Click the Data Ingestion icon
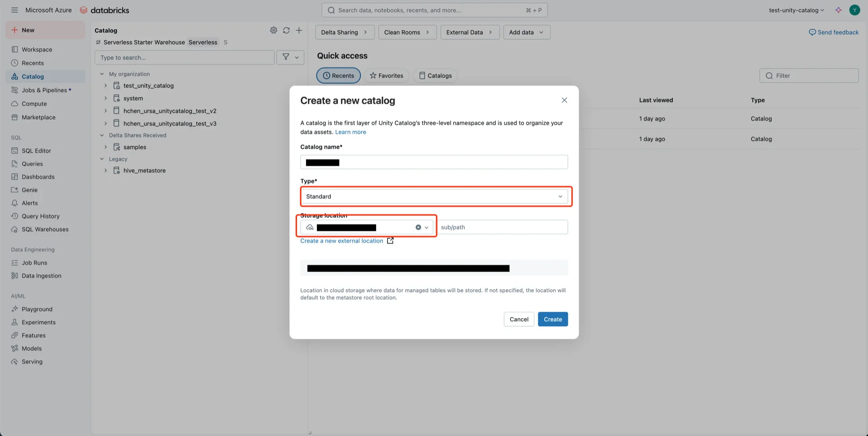 (x=14, y=276)
